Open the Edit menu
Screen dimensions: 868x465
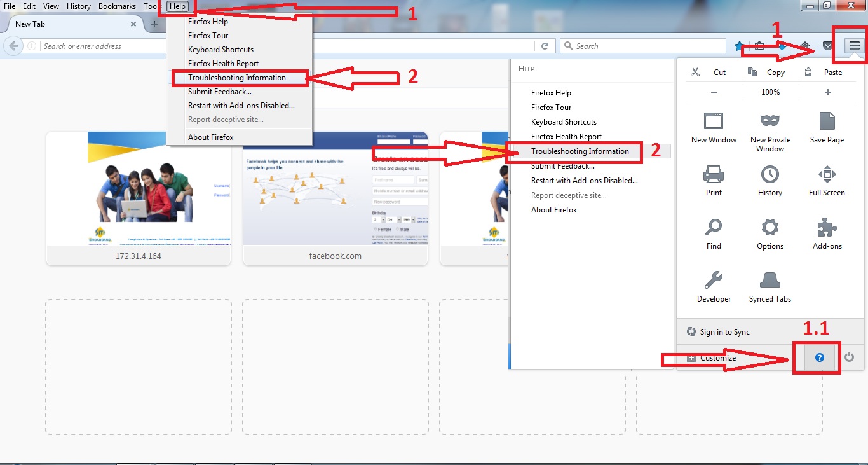click(29, 6)
